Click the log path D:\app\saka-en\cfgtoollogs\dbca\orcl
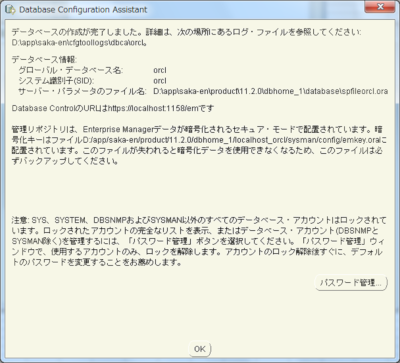Viewport: 400px width, 363px height. pos(78,43)
